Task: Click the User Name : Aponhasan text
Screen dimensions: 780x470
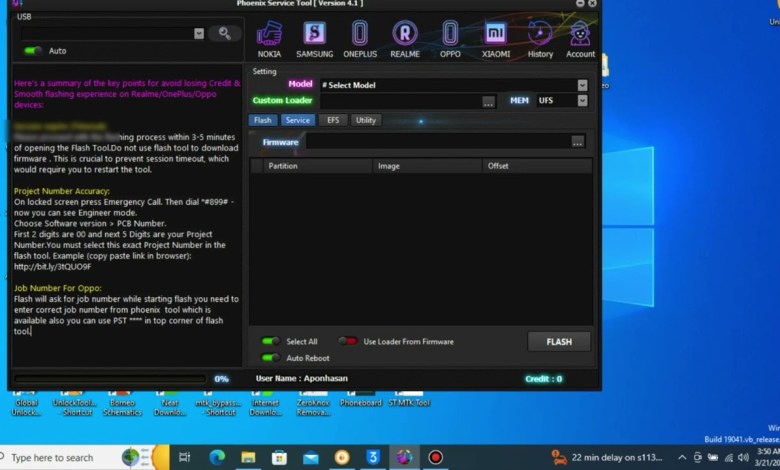Action: [301, 378]
